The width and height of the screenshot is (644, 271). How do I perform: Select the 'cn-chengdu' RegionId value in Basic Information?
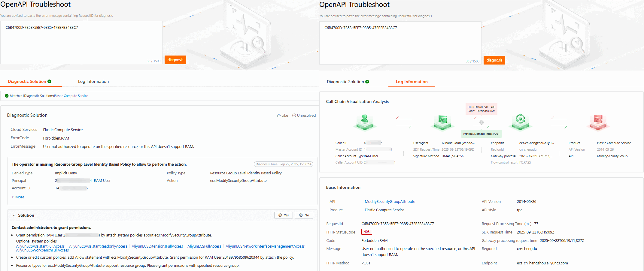click(x=527, y=249)
